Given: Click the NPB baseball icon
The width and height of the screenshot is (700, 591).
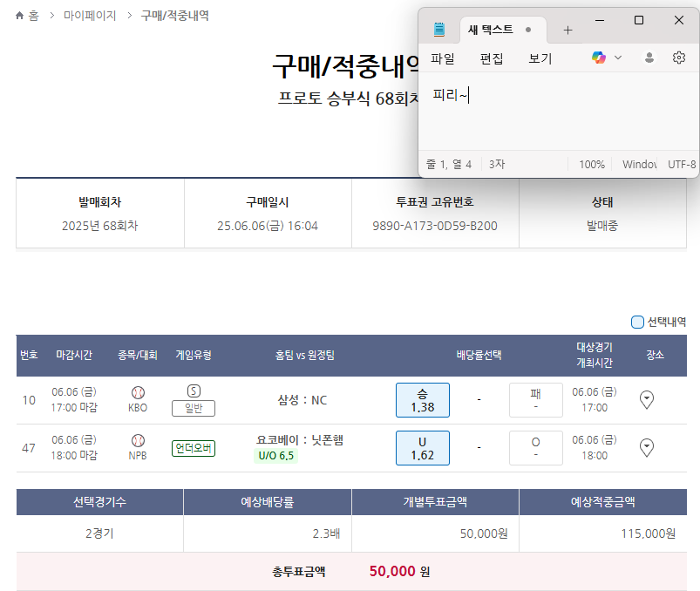Looking at the screenshot, I should coord(138,440).
